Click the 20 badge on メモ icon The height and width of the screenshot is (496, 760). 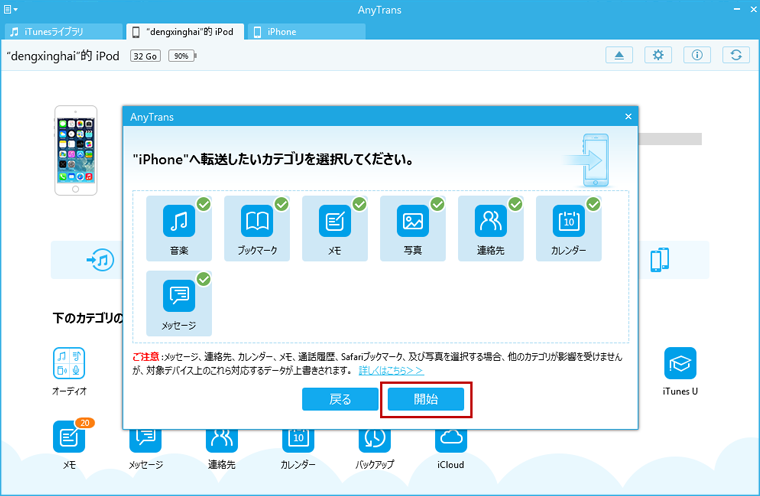(85, 423)
